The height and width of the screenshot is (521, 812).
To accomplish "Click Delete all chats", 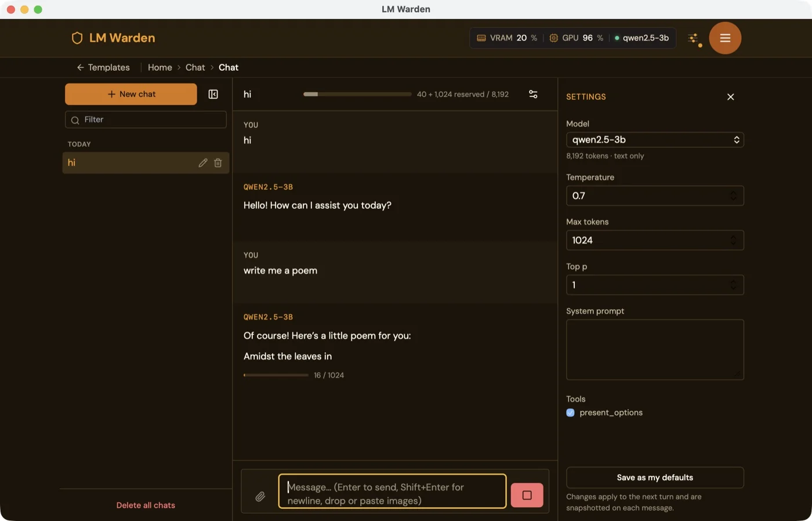I will [146, 505].
